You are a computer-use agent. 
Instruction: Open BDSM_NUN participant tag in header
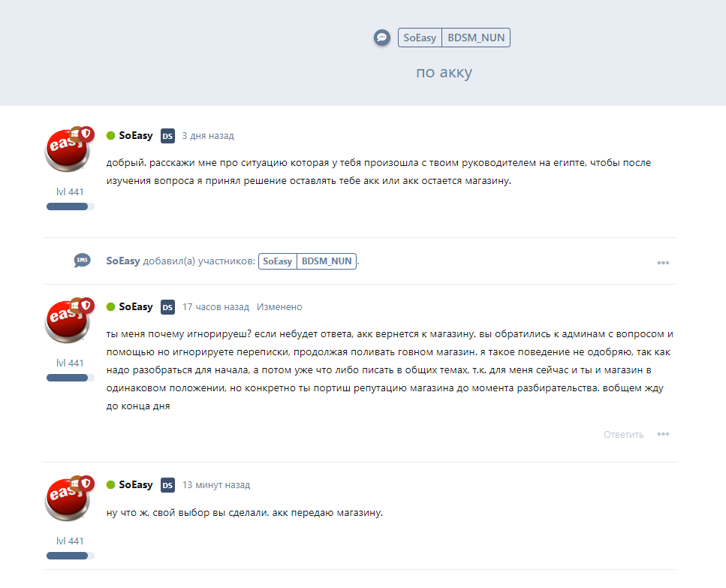point(476,38)
